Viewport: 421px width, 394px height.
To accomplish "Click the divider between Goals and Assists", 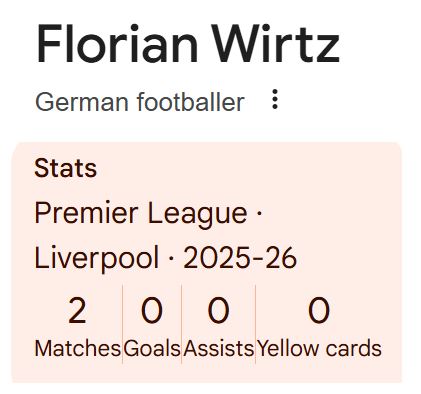I will click(x=182, y=323).
